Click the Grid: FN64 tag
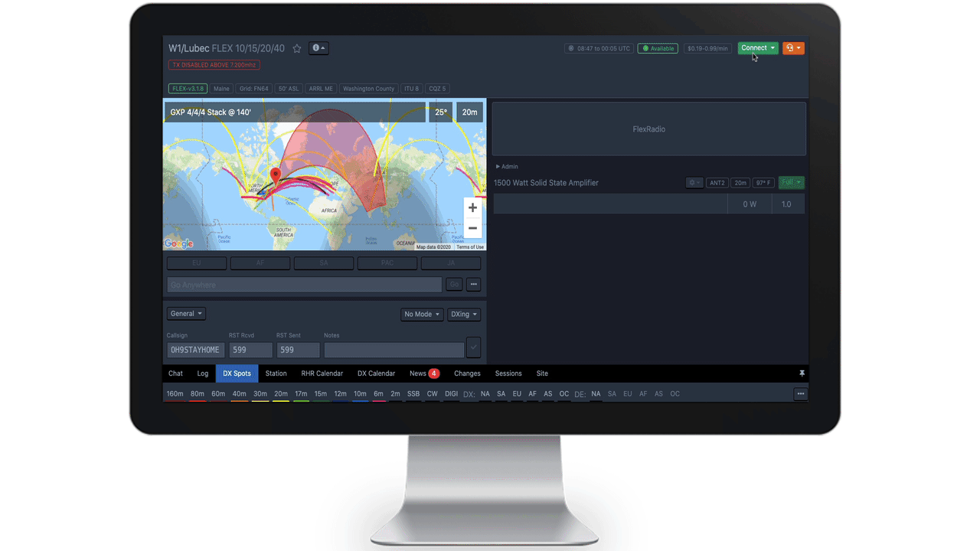980x551 pixels. pos(253,89)
